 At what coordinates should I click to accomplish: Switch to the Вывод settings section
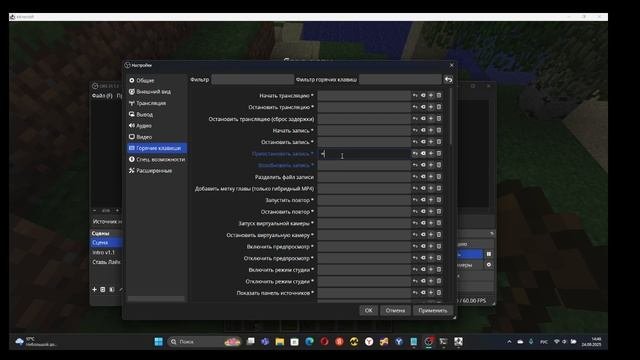coord(156,115)
